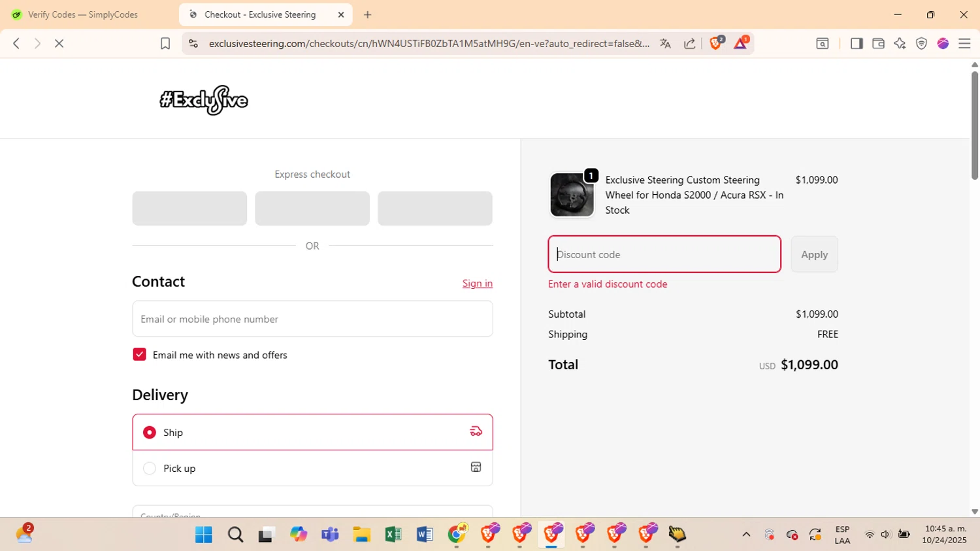Open Task View on the taskbar

pos(267,535)
